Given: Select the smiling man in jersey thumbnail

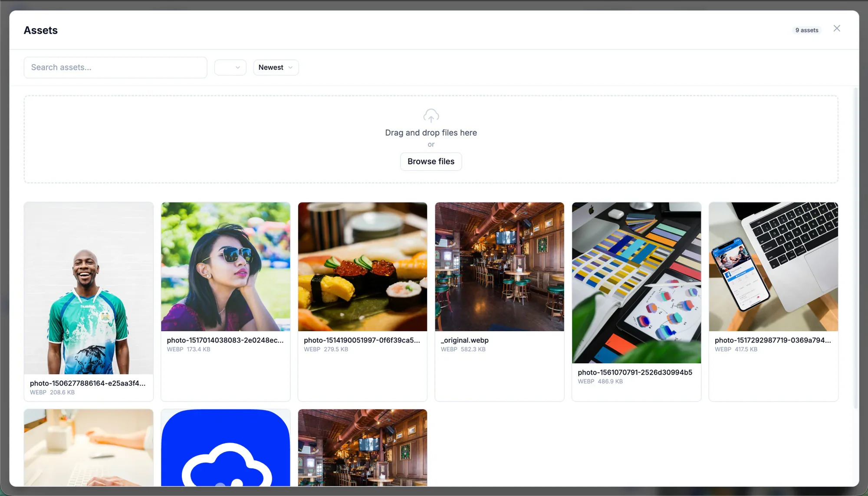Looking at the screenshot, I should (89, 288).
